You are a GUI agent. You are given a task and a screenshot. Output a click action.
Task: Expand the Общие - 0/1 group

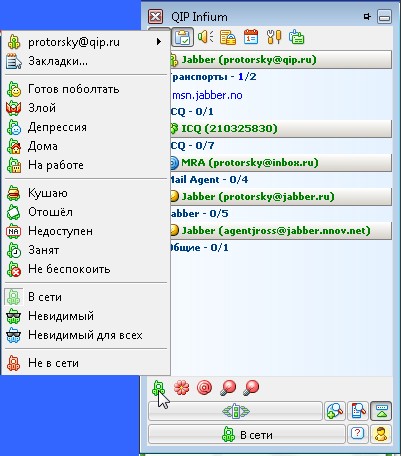(x=199, y=248)
